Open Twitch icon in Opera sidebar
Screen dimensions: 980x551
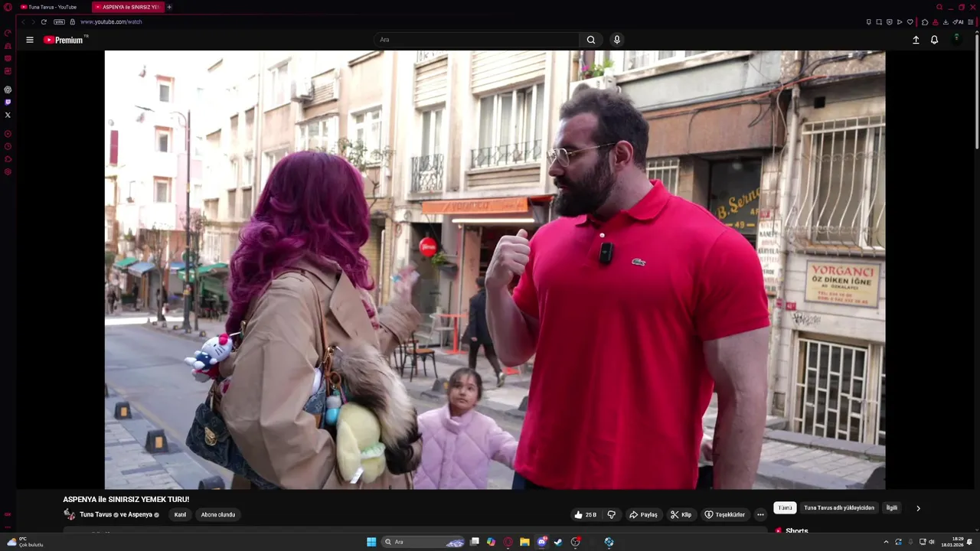(x=8, y=102)
